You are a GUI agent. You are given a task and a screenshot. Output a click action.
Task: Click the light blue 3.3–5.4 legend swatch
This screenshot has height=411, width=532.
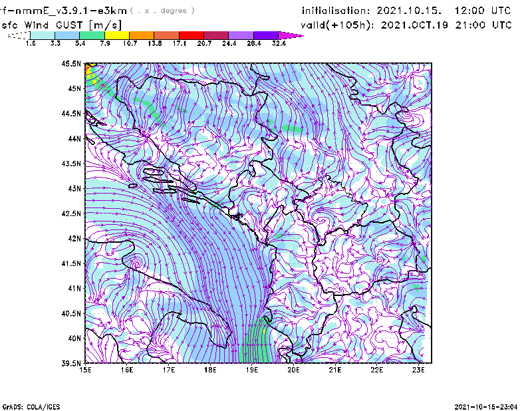(x=67, y=35)
